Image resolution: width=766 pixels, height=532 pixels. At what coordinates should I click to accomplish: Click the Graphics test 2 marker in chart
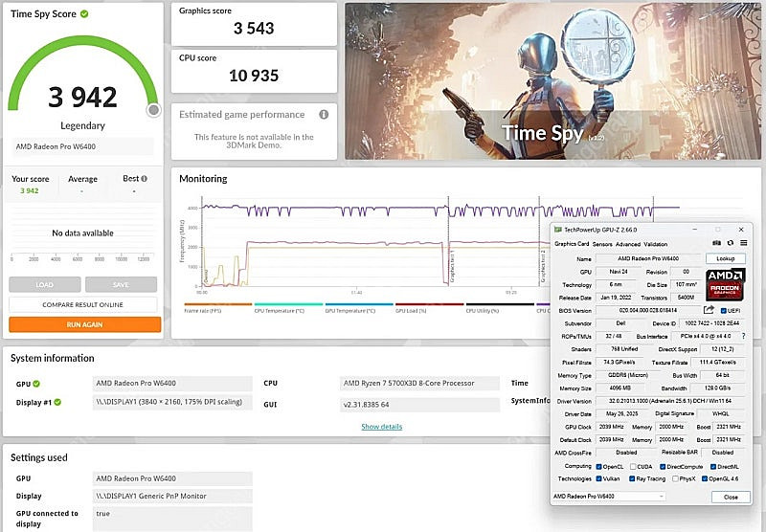[543, 267]
